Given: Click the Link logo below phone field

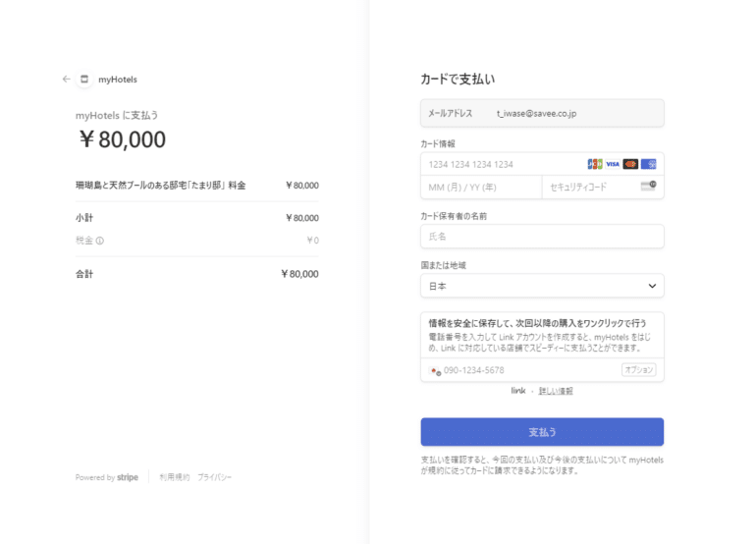Looking at the screenshot, I should pos(518,391).
